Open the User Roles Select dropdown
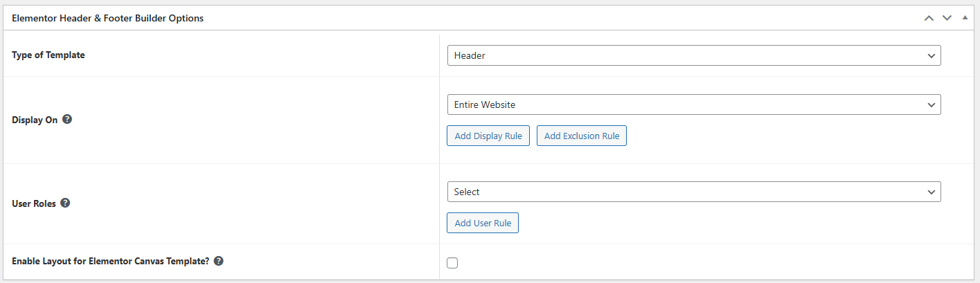Viewport: 980px width, 283px height. (x=693, y=192)
